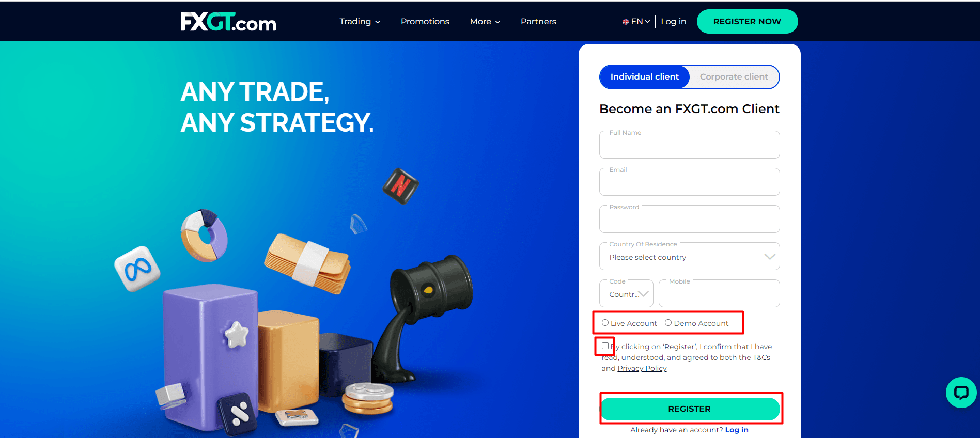Click the FXGT.com logo
Image resolution: width=980 pixels, height=438 pixels.
(x=228, y=22)
